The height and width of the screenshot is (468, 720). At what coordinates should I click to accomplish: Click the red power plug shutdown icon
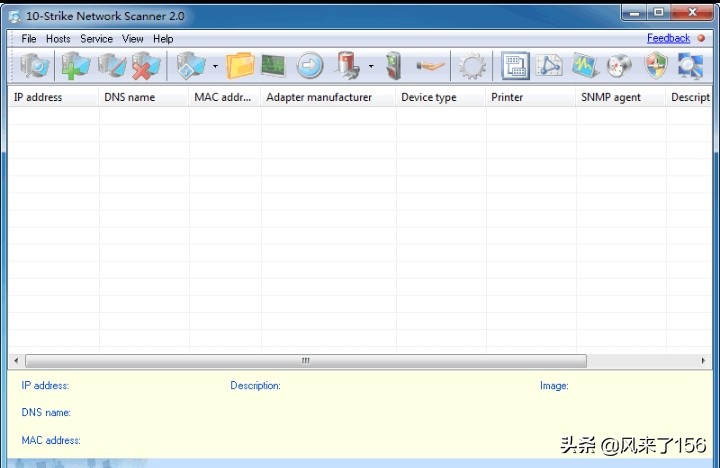click(348, 66)
